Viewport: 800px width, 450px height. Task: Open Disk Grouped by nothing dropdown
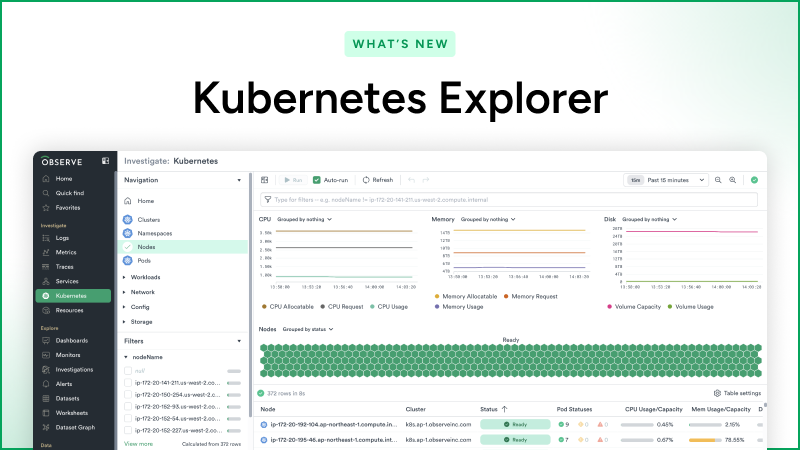649,219
